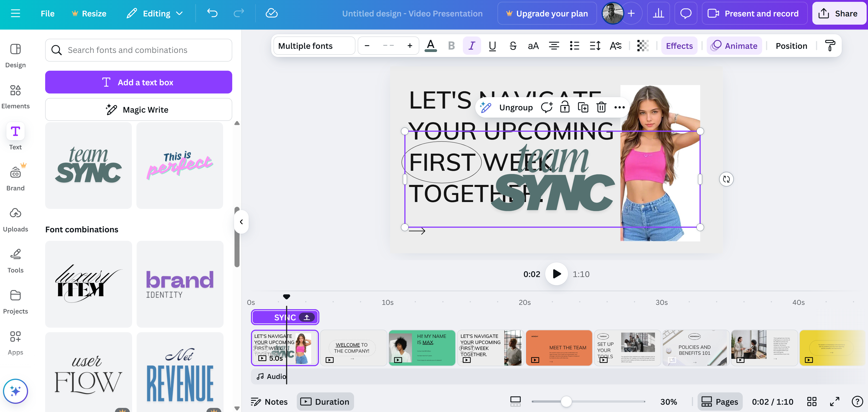Delete selection with the trash icon

(601, 107)
